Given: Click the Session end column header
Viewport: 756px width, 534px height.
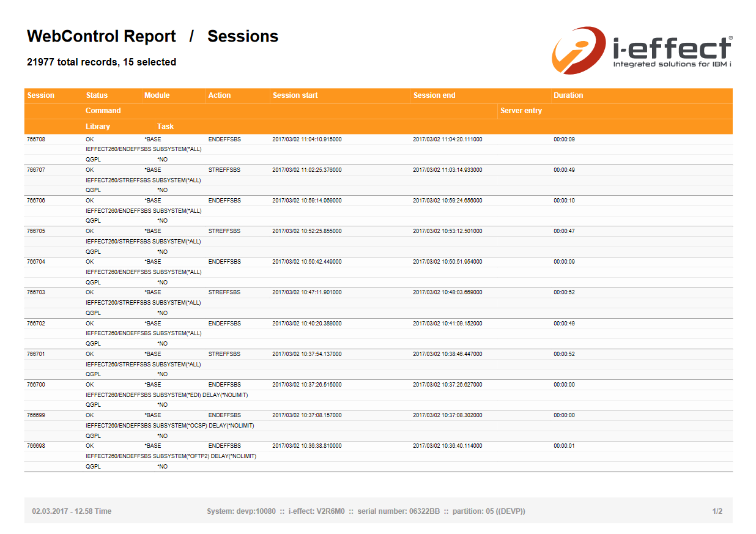Looking at the screenshot, I should [434, 95].
